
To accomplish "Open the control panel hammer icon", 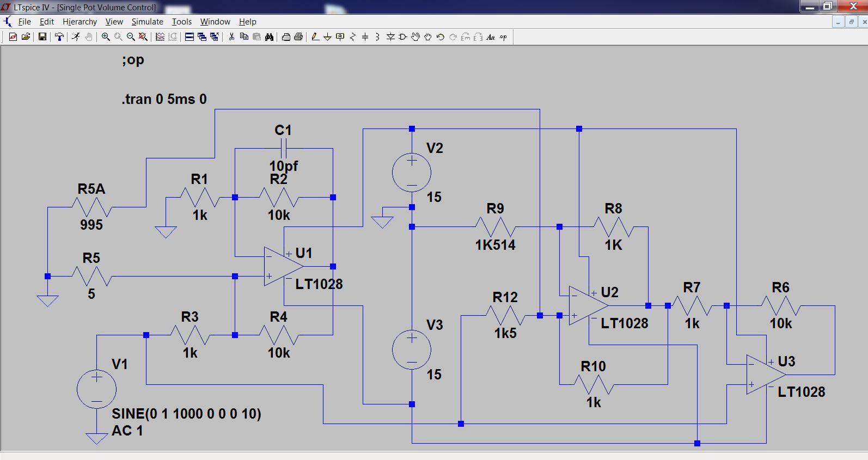I will [59, 37].
